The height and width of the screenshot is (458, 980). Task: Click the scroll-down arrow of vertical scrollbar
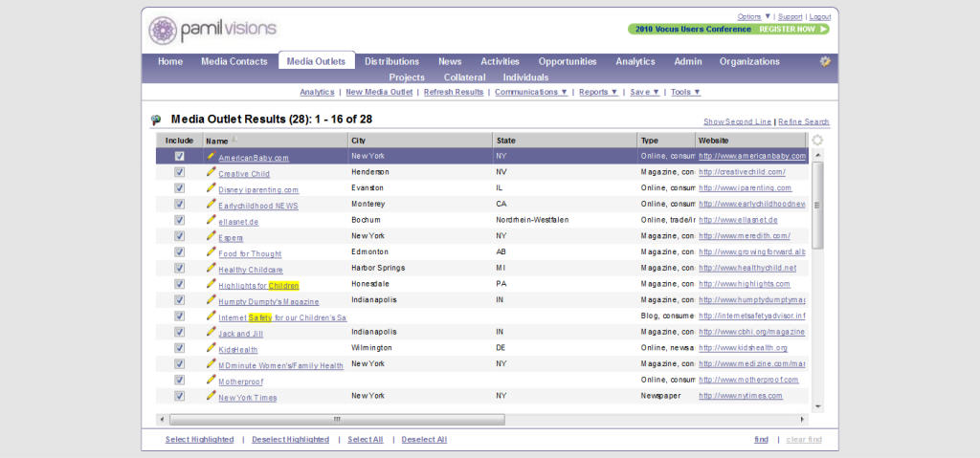coord(817,406)
